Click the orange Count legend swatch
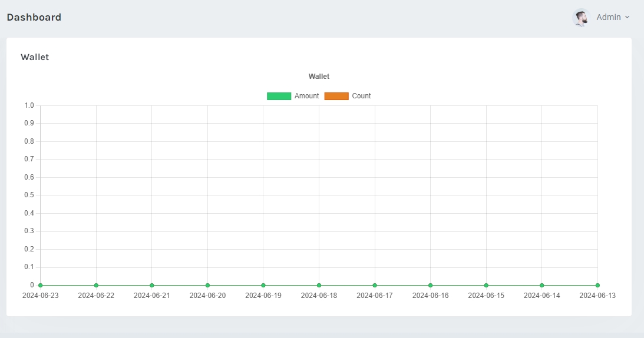The width and height of the screenshot is (644, 338). 336,96
